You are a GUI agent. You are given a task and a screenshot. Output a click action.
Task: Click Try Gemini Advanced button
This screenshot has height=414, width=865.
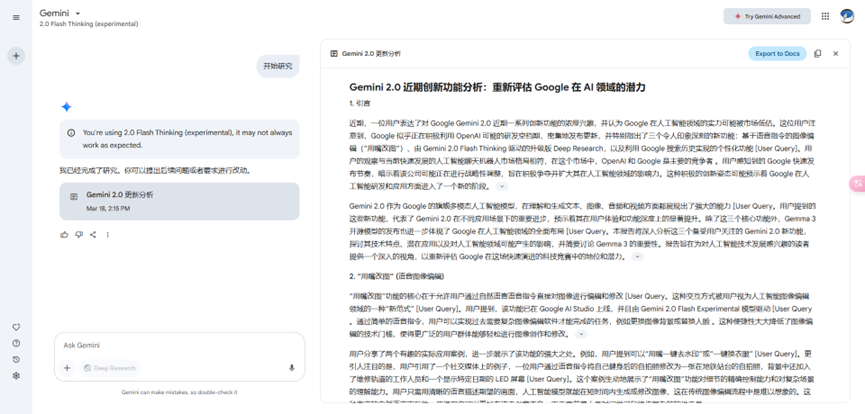pyautogui.click(x=767, y=17)
